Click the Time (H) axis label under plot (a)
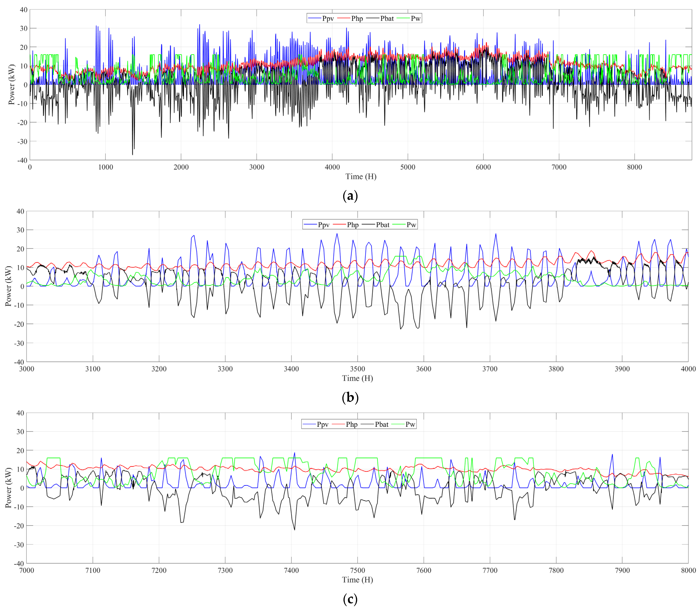Screen dimensions: 700x611 (361, 177)
